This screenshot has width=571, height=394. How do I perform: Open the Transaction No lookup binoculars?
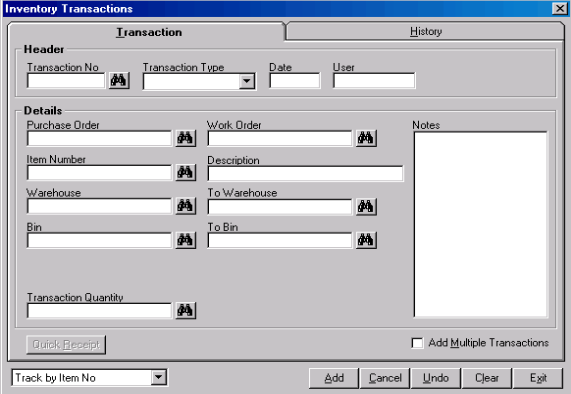pos(119,80)
